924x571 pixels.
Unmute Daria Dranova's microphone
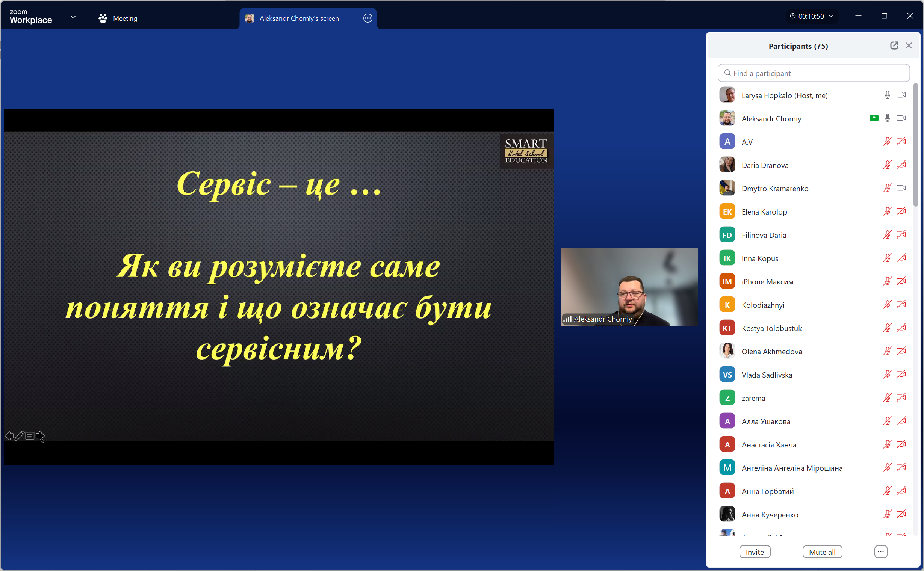(887, 165)
